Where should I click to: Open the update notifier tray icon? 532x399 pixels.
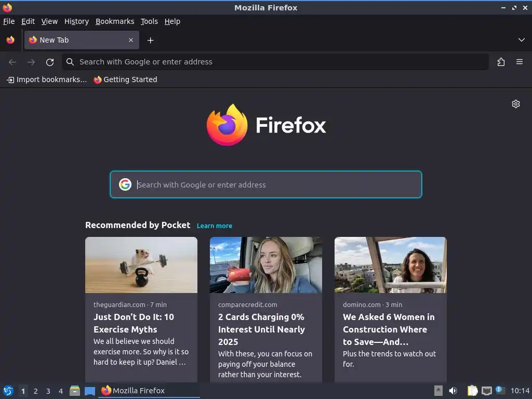(500, 390)
